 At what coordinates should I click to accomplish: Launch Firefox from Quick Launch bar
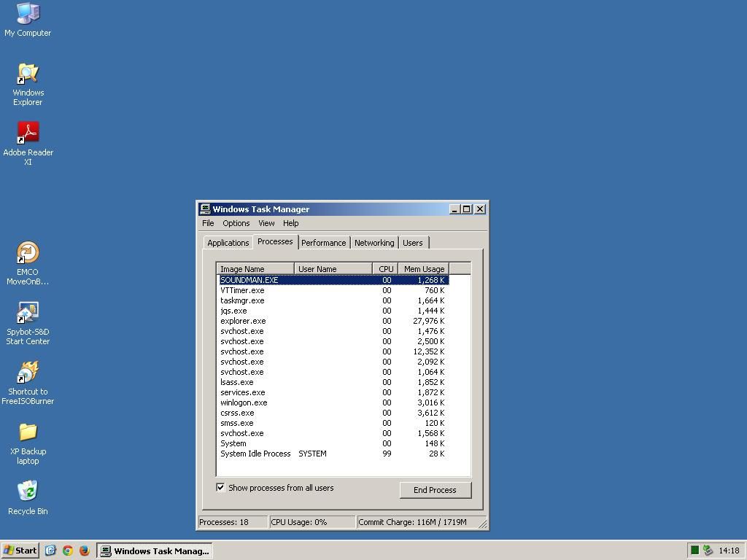tap(85, 551)
